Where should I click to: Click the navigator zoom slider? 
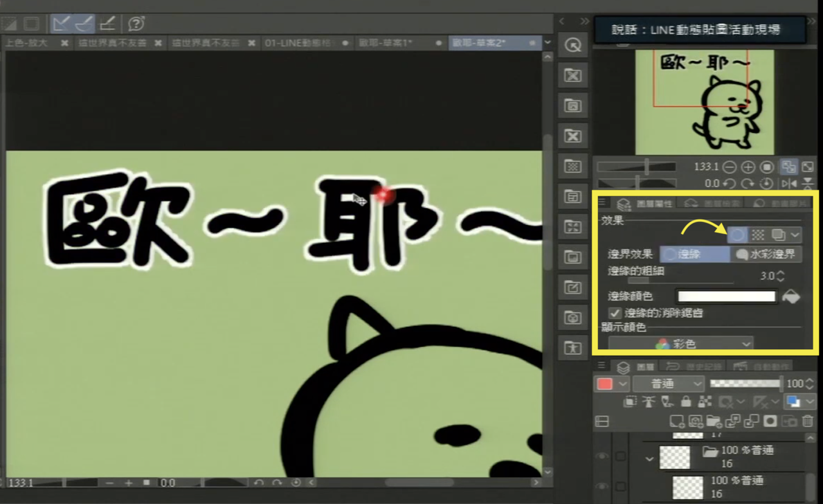click(637, 167)
